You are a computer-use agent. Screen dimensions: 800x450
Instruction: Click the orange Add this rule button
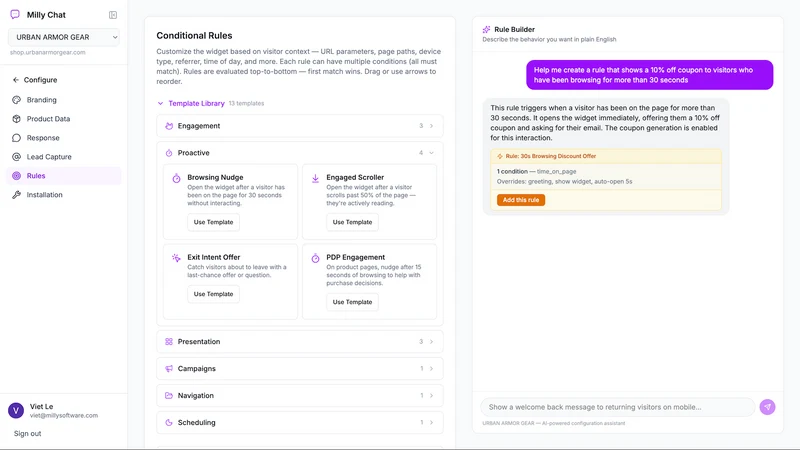[x=521, y=200]
